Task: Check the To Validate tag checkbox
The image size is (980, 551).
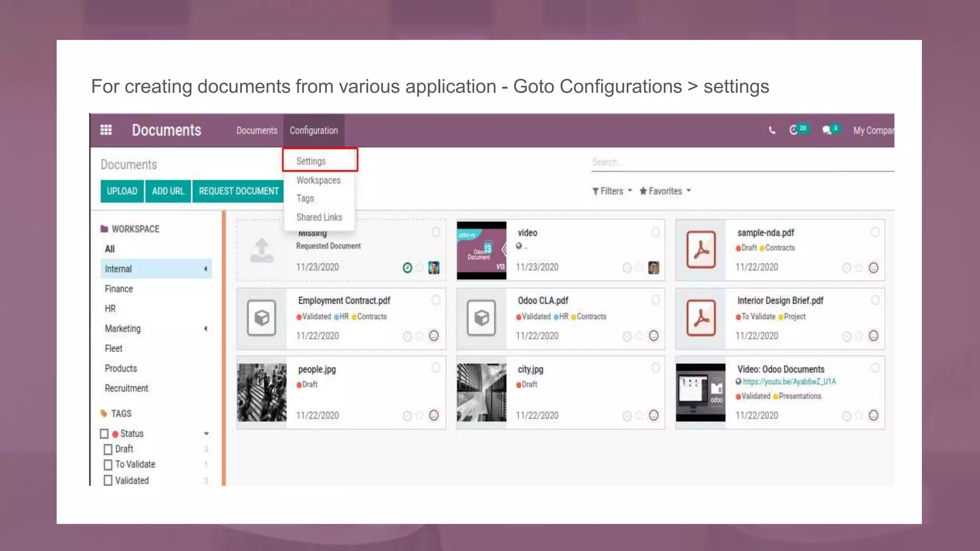Action: (108, 464)
